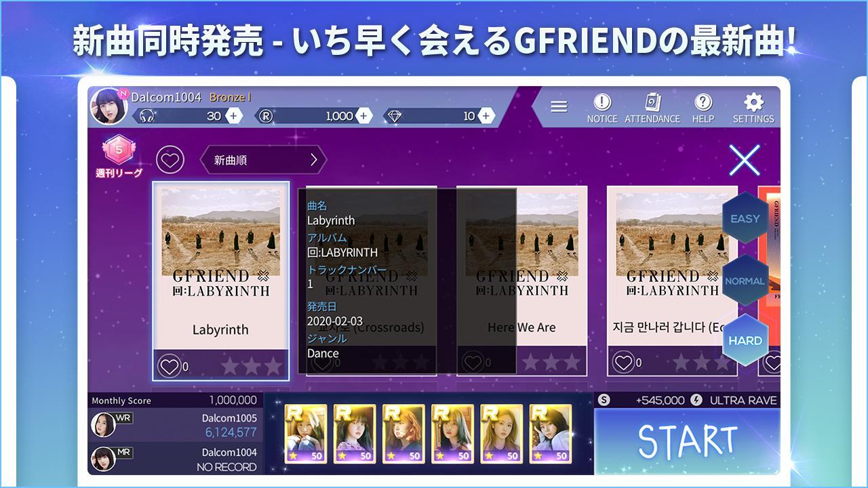Tap the headphones currency icon
The image size is (868, 488).
tap(146, 116)
